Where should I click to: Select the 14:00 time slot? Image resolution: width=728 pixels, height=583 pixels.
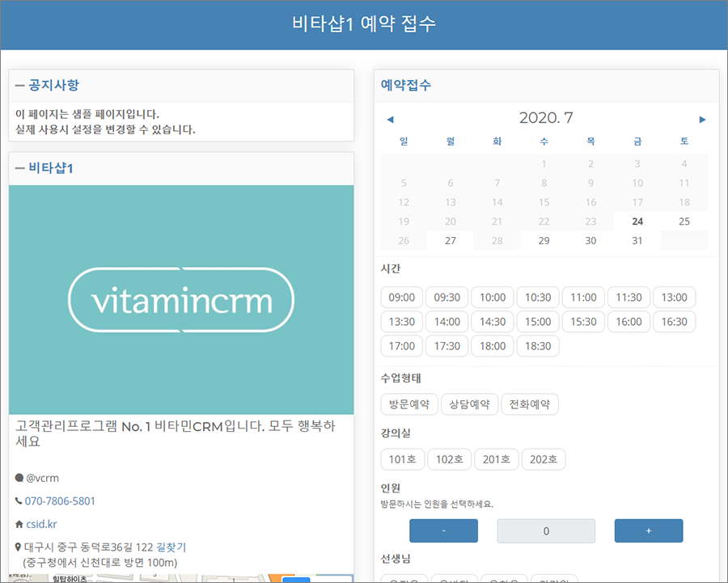click(447, 322)
